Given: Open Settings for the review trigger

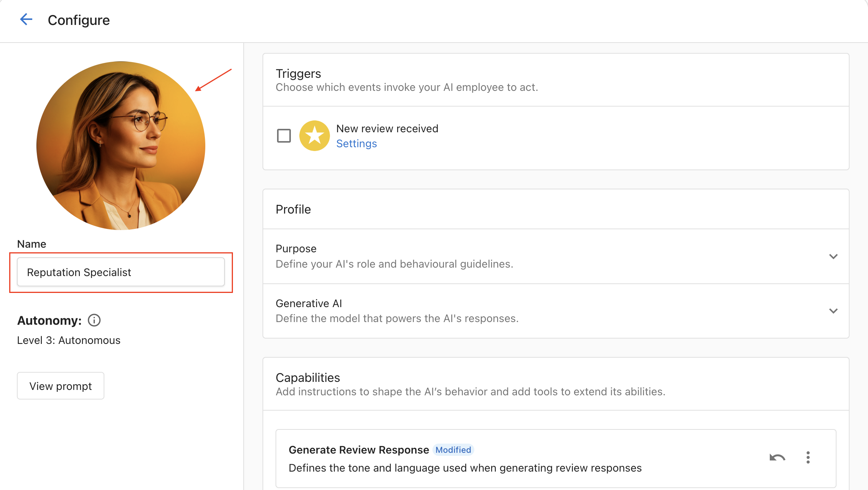Looking at the screenshot, I should tap(356, 143).
